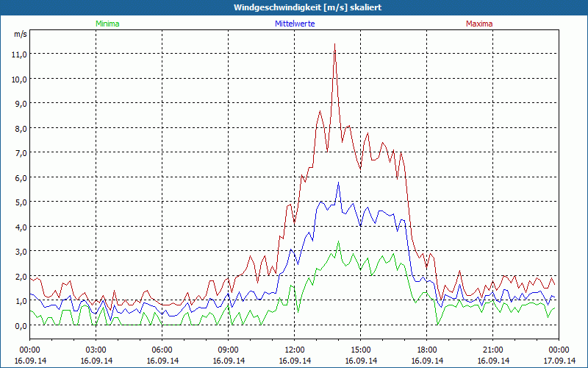588x368 pixels.
Task: Select the 12:00 time axis label
Action: pyautogui.click(x=295, y=350)
